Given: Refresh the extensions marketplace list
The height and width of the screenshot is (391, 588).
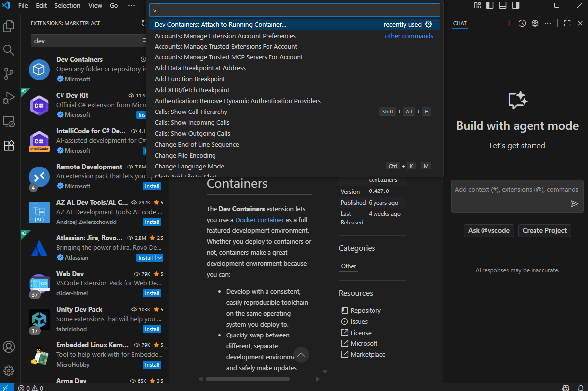Looking at the screenshot, I should [144, 23].
